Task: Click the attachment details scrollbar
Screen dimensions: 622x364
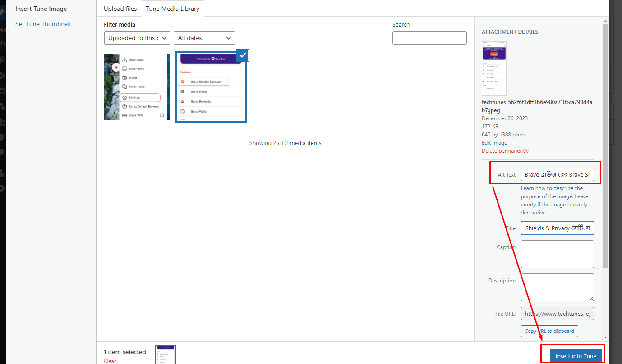Action: (605, 146)
